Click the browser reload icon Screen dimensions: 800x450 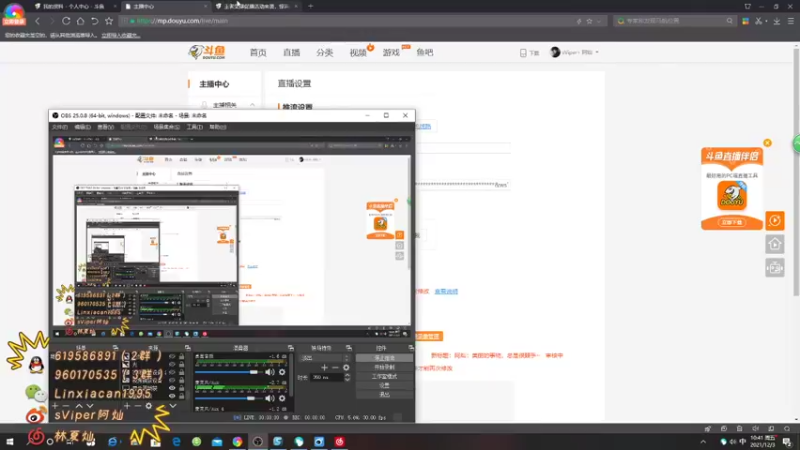click(66, 21)
